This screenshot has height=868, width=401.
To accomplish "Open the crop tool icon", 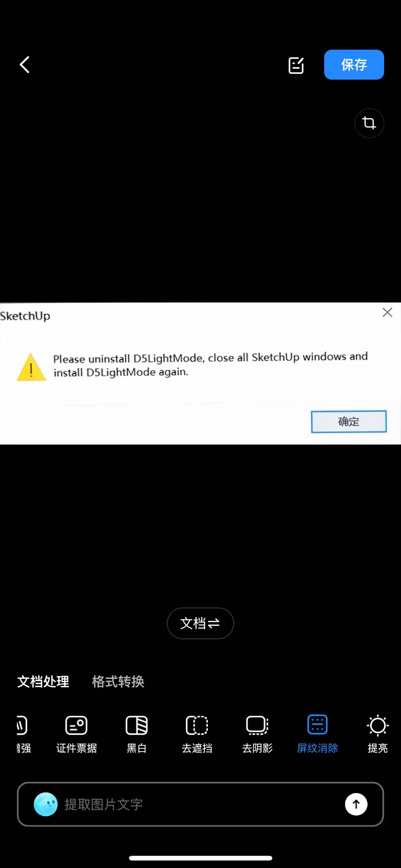I will 369,123.
